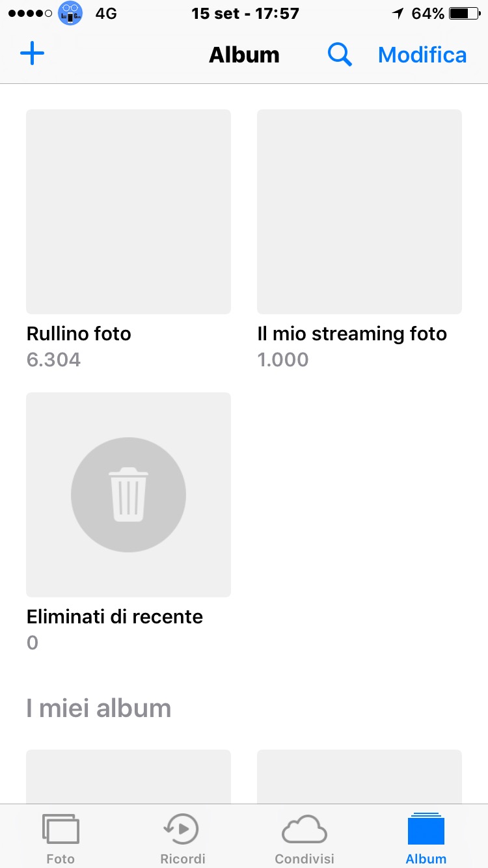This screenshot has height=868, width=488.
Task: Open Il mio streaming foto thumbnail
Action: pyautogui.click(x=359, y=211)
